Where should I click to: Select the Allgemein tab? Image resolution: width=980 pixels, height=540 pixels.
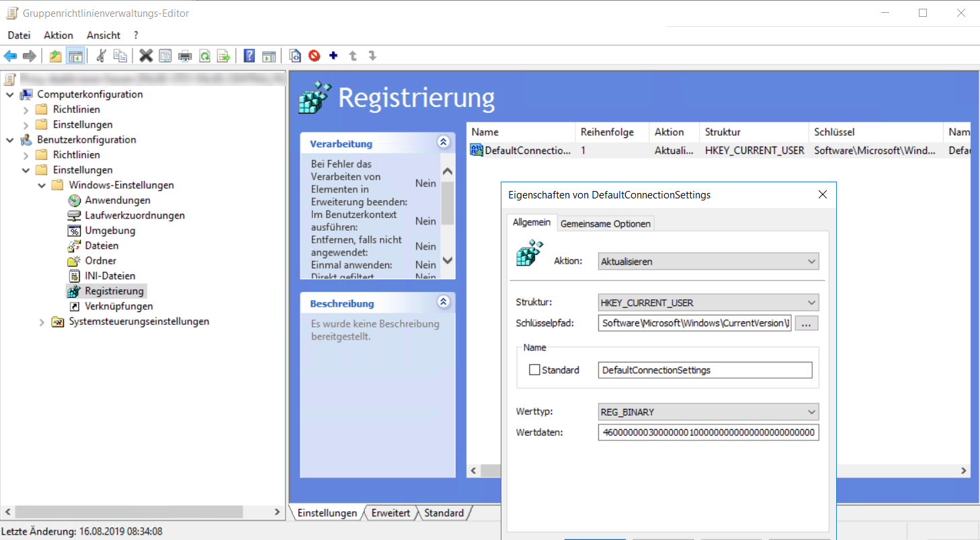click(532, 222)
